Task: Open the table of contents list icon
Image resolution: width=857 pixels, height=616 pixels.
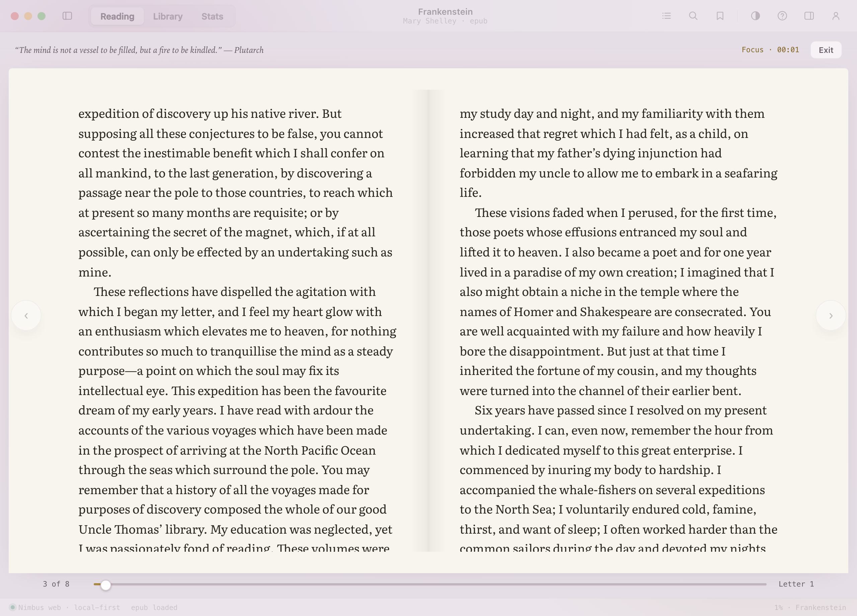Action: point(667,16)
